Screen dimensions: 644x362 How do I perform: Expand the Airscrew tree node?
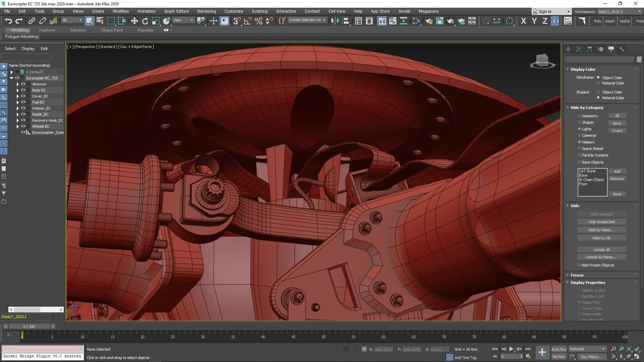18,84
